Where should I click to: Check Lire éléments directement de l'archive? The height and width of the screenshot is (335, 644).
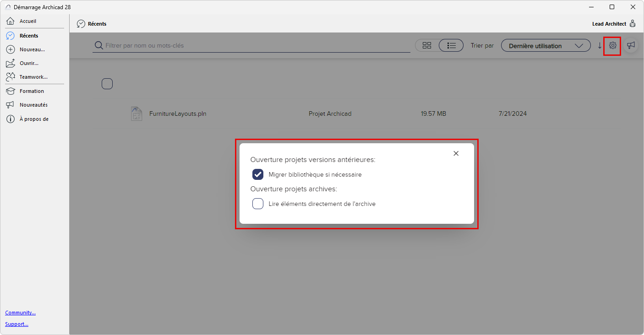pos(258,204)
